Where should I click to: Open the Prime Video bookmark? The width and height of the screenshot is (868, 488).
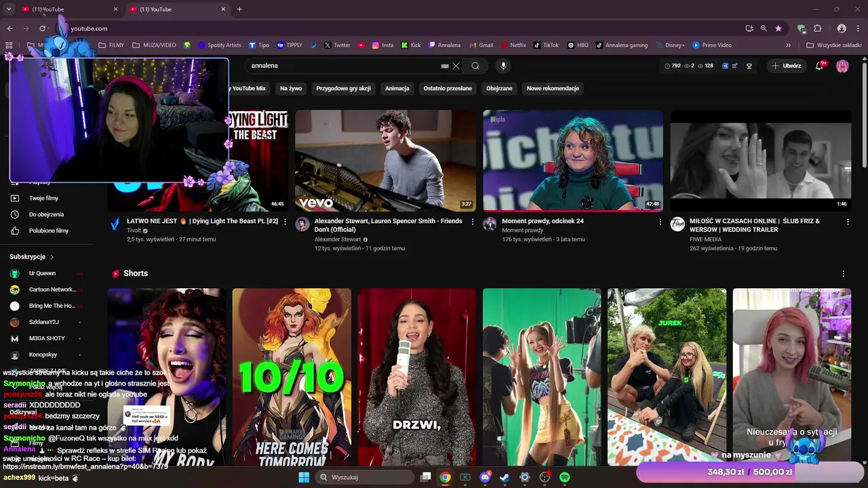712,45
